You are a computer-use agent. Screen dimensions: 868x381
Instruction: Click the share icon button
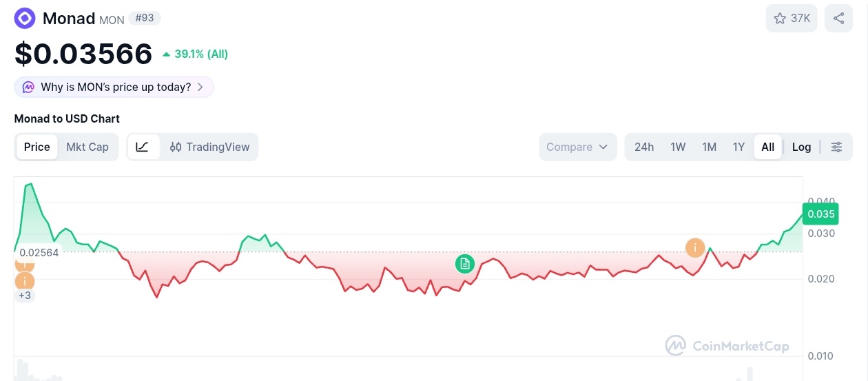coord(838,19)
